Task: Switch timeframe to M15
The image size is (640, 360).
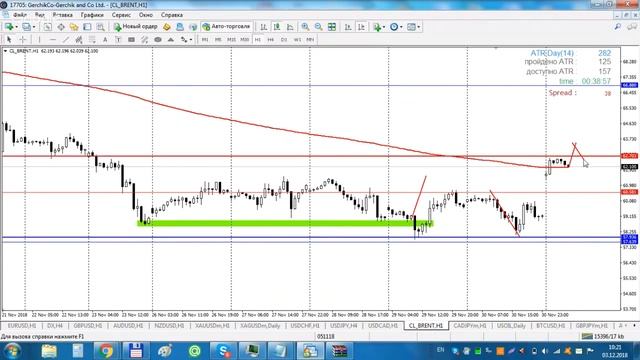Action: click(231, 40)
